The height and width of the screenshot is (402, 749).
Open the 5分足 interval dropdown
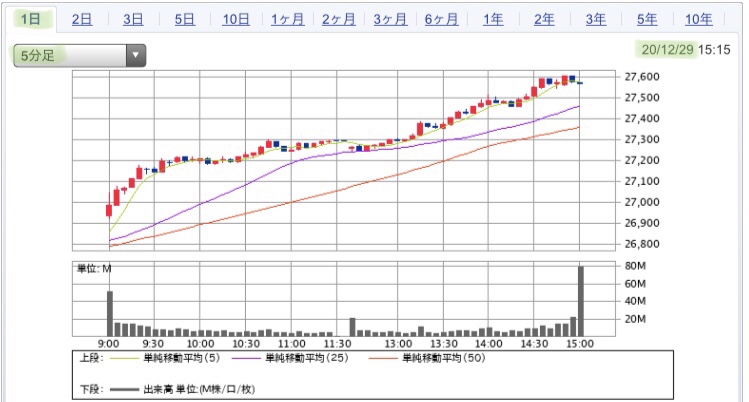pyautogui.click(x=79, y=55)
